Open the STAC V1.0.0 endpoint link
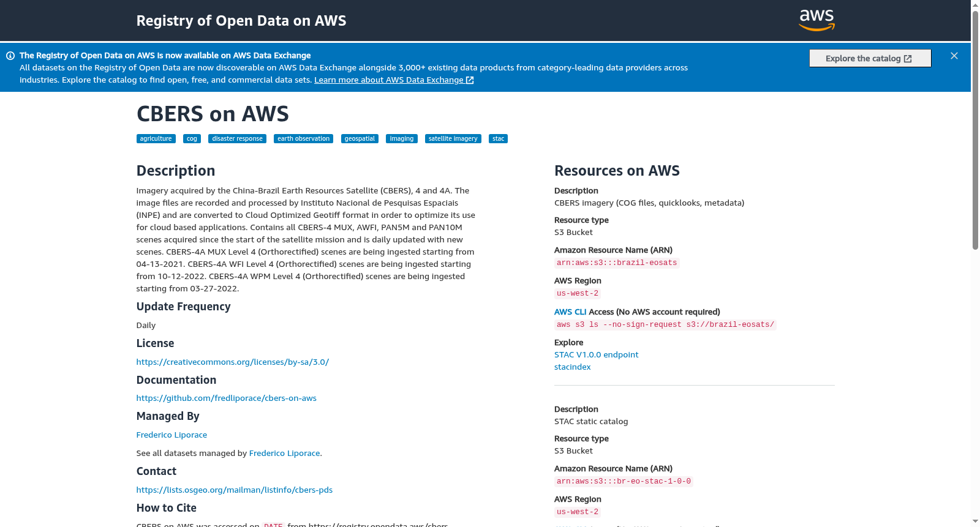The width and height of the screenshot is (980, 527). (597, 354)
